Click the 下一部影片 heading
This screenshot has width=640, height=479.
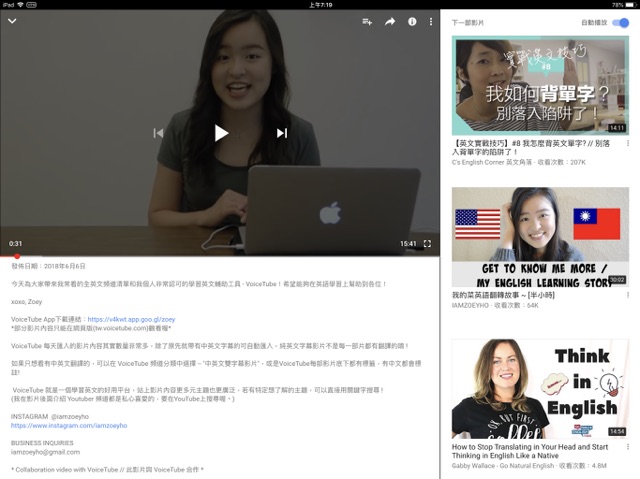[x=468, y=23]
